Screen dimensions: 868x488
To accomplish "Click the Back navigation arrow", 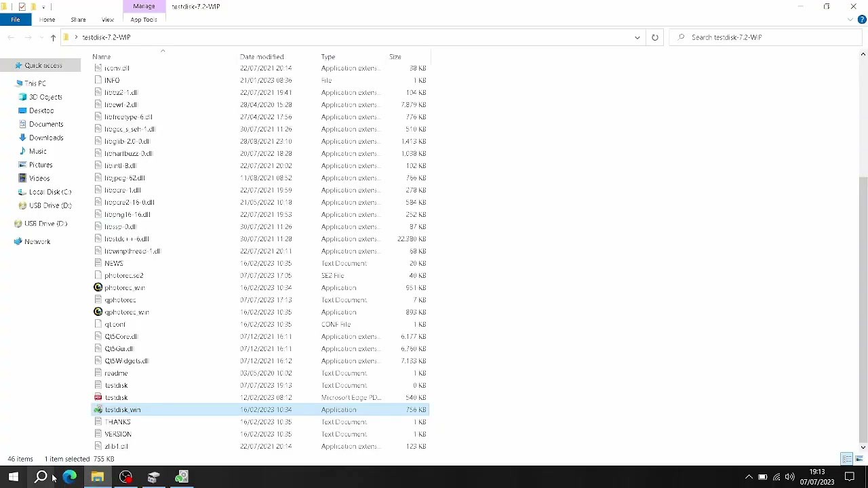I will (11, 37).
